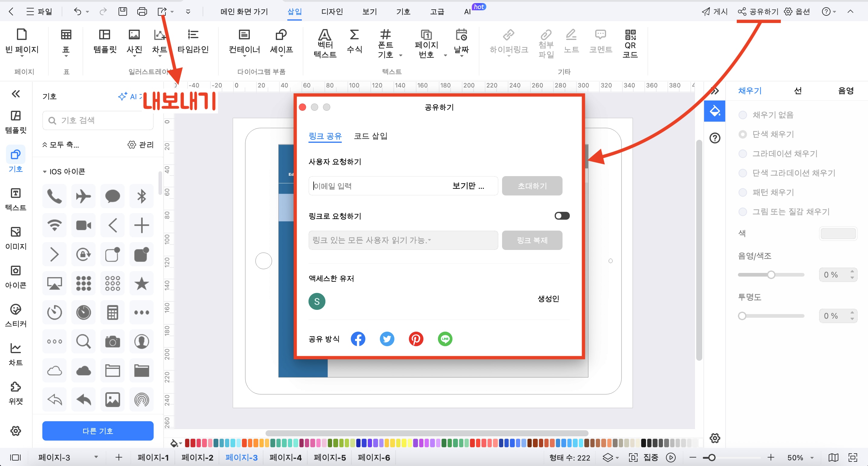Open the 디자인 ribbon tab

point(331,11)
